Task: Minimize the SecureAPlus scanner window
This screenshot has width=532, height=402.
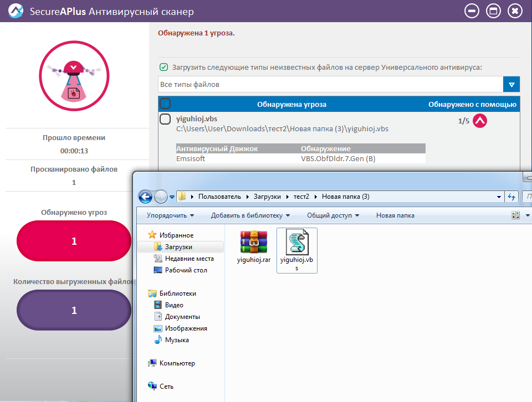Action: [472, 11]
